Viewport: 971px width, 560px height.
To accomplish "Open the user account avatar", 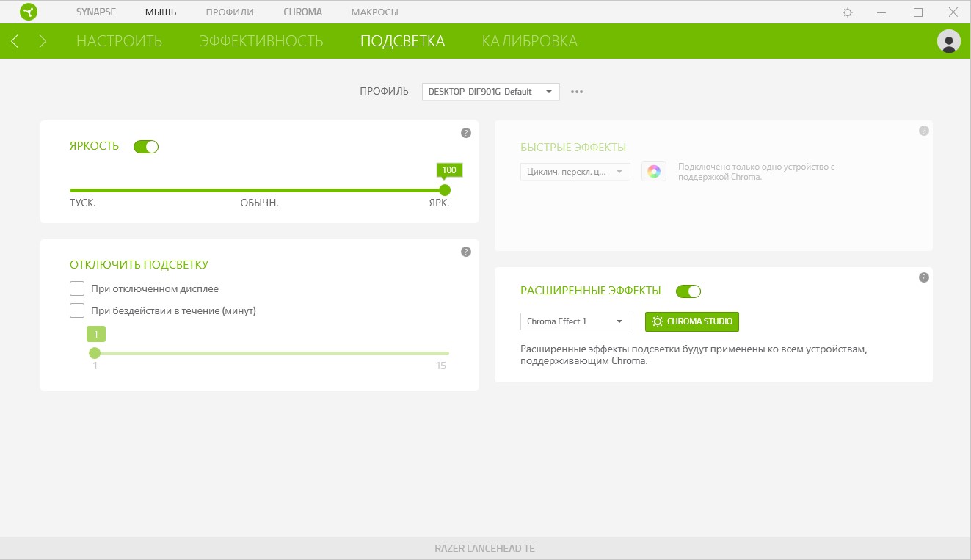I will point(949,41).
